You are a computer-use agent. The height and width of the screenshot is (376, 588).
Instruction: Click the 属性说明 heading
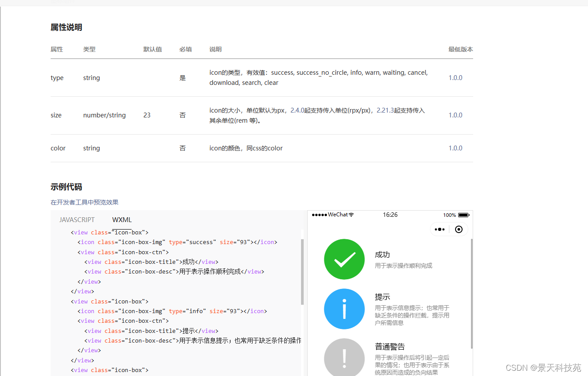pyautogui.click(x=66, y=27)
